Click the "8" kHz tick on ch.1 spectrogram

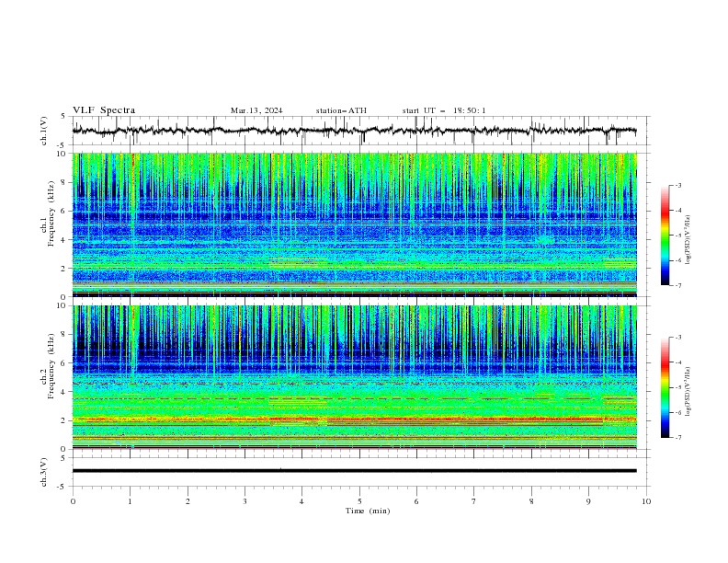click(x=63, y=182)
